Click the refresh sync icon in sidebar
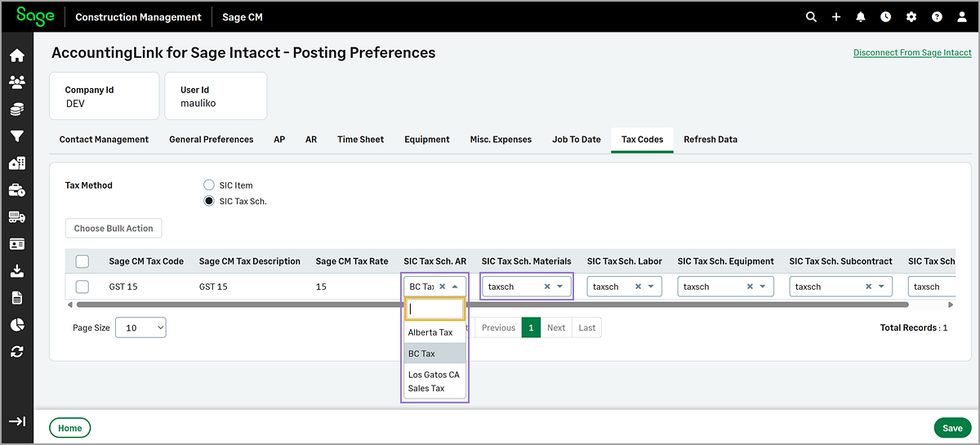980x445 pixels. [16, 352]
